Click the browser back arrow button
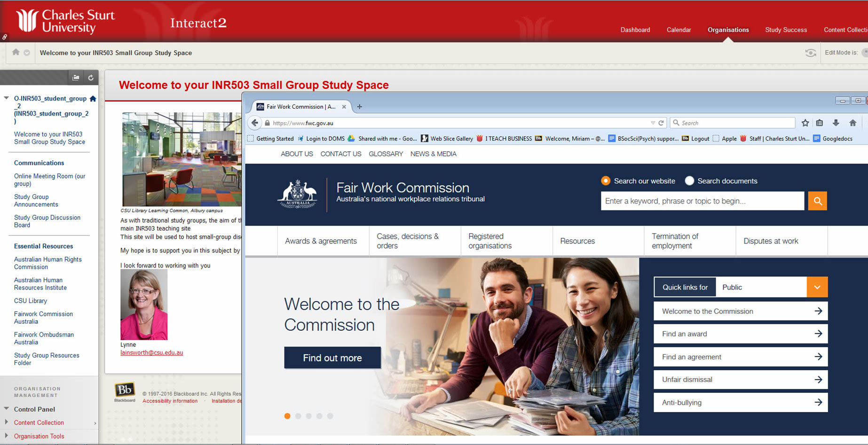 [254, 123]
